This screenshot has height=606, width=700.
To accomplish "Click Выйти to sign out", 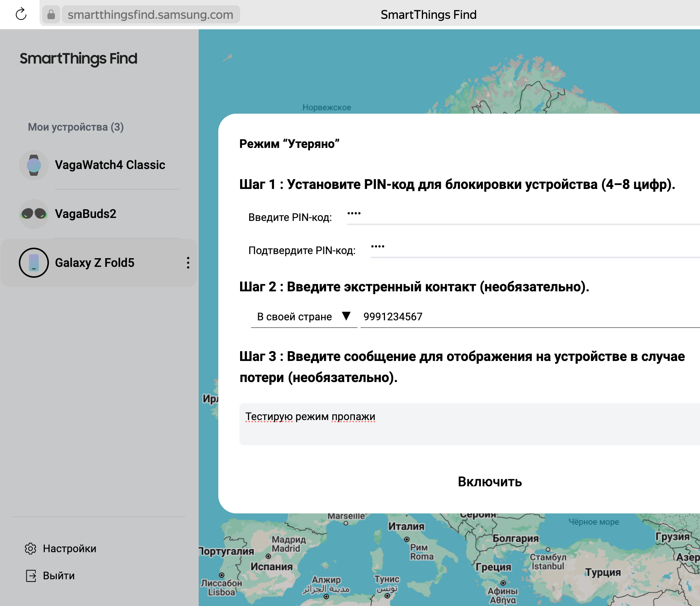I will pos(59,576).
